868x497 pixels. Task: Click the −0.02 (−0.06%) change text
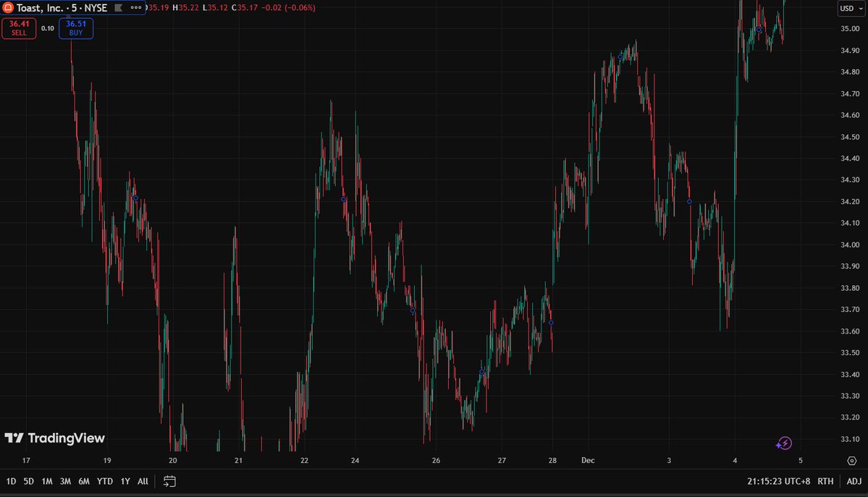click(288, 8)
